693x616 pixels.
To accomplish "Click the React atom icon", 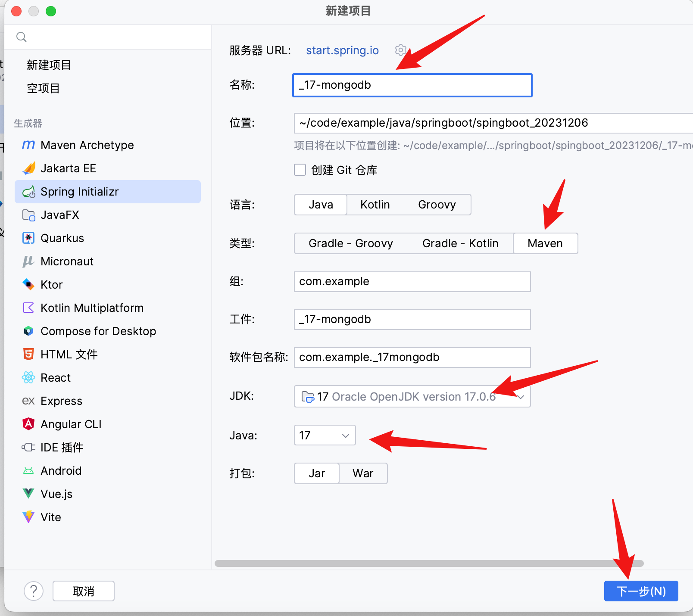I will (28, 378).
